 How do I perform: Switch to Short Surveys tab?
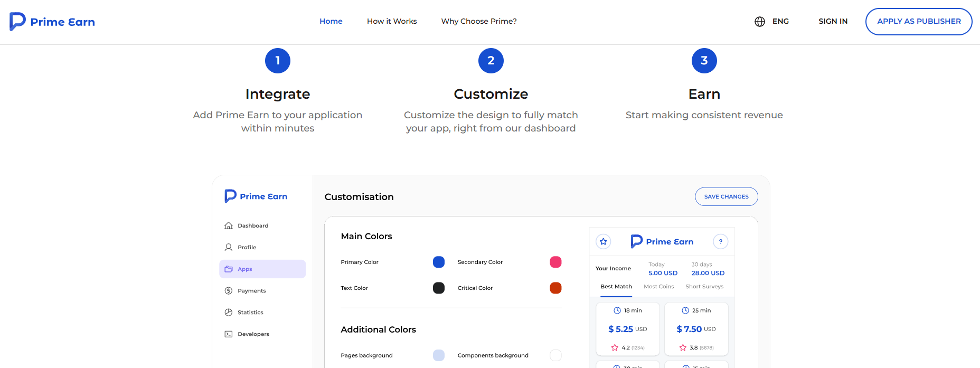pyautogui.click(x=704, y=287)
